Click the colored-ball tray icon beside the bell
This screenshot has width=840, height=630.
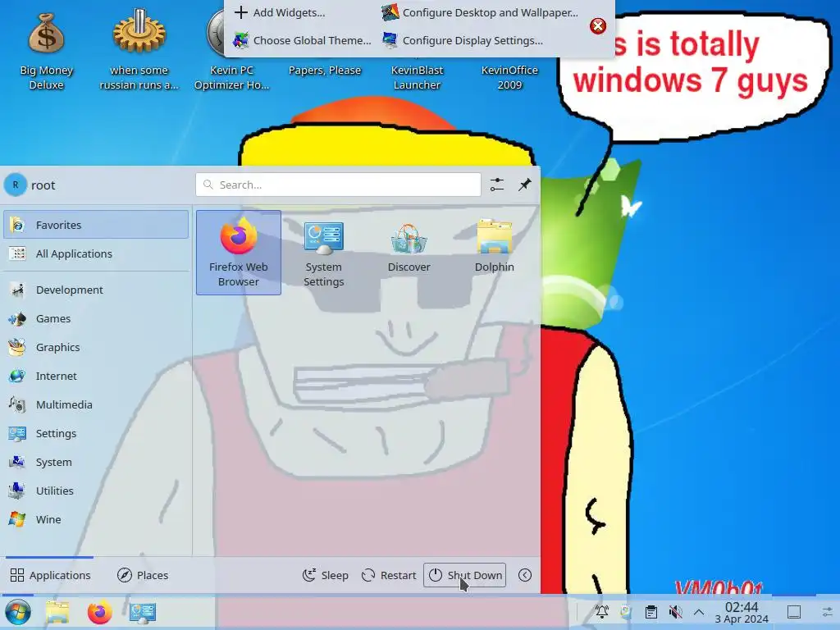coord(626,612)
